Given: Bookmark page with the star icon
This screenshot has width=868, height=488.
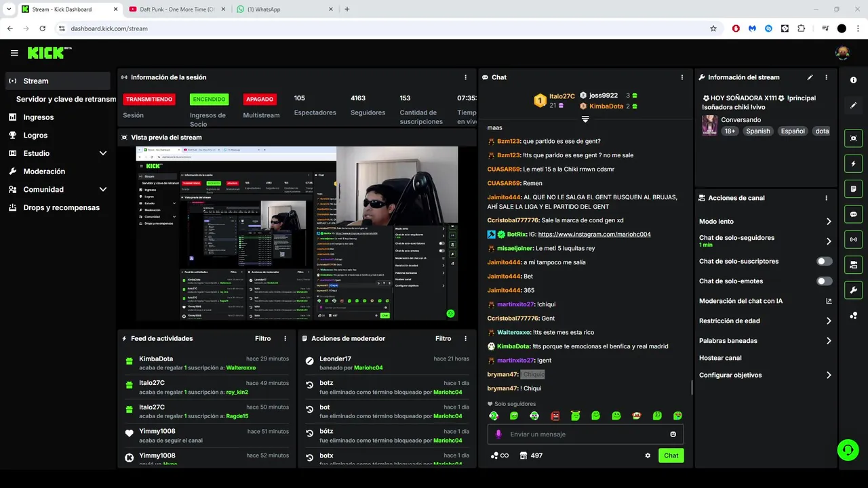Looking at the screenshot, I should pos(713,28).
